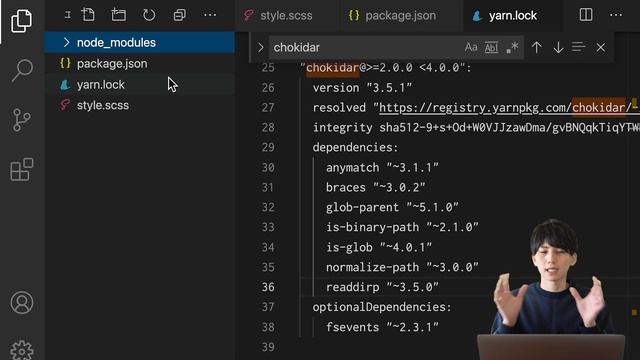Create a new file in explorer
The image size is (640, 360).
88,15
